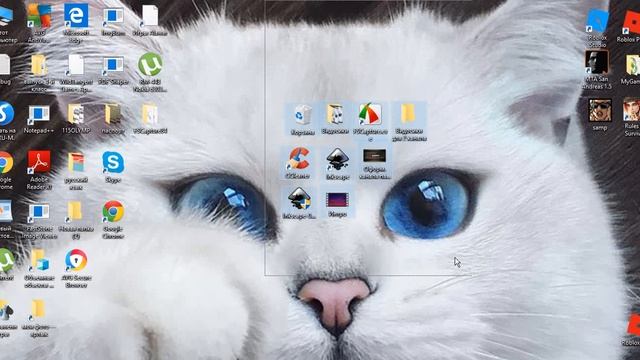
Task: Select the bottom-left yellow folder shortcut
Action: pyautogui.click(x=38, y=318)
